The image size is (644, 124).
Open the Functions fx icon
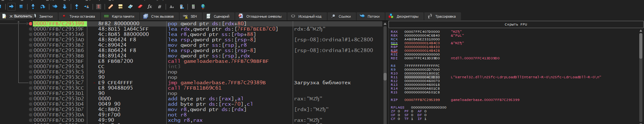[x=150, y=6]
